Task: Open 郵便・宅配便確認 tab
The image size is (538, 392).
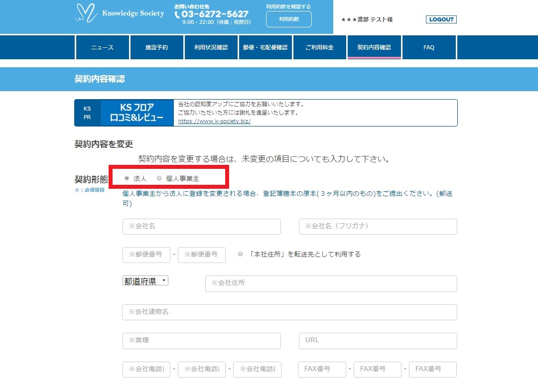Action: [265, 47]
